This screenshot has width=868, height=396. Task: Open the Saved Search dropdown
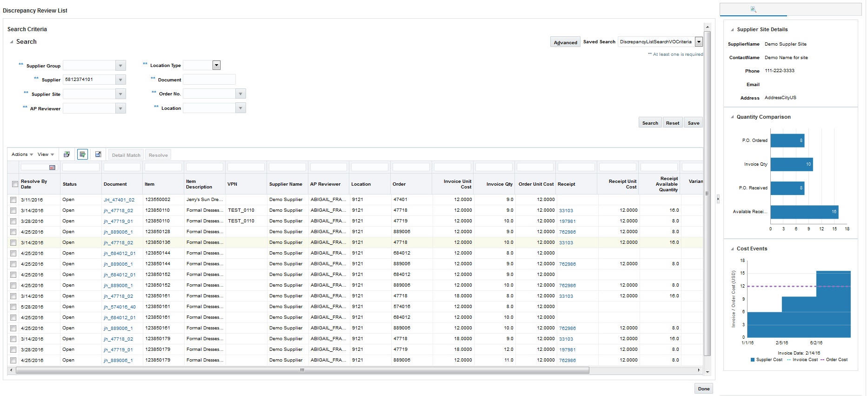point(699,42)
